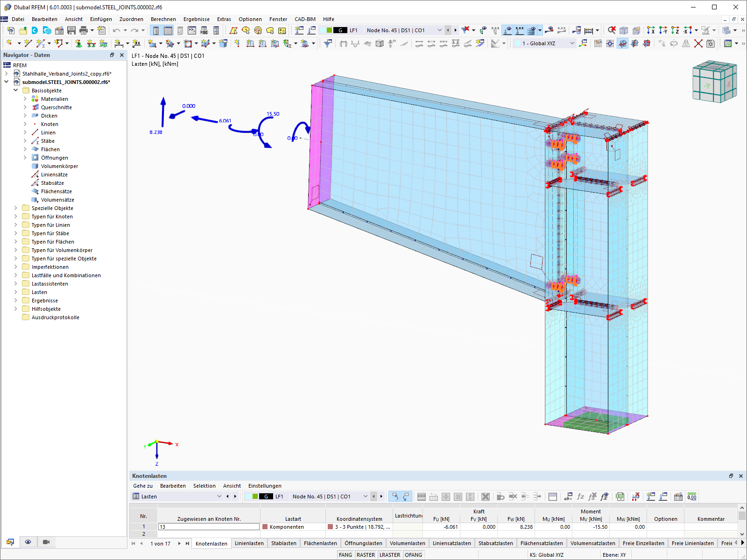Toggle OFANG object snap in status bar
Screen dimensions: 747x560
click(413, 555)
